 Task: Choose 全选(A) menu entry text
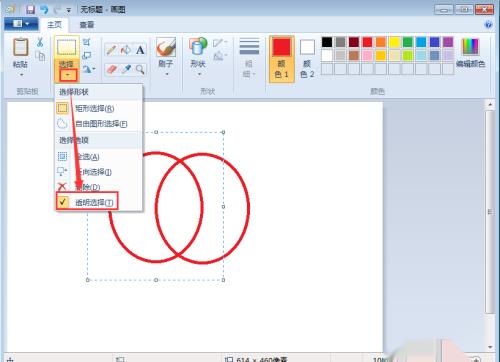tap(87, 157)
